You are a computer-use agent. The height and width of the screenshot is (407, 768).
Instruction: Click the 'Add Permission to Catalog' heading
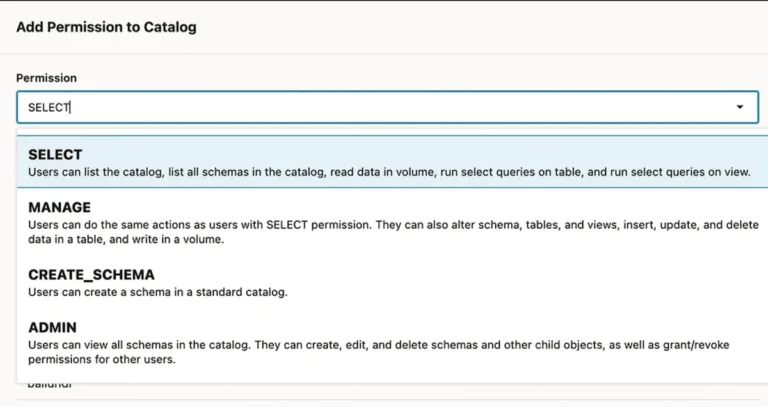point(106,27)
